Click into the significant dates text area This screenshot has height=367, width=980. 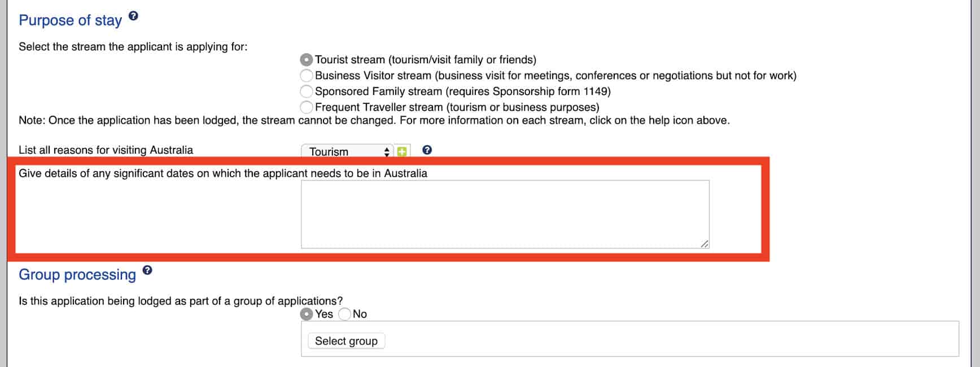tap(505, 214)
